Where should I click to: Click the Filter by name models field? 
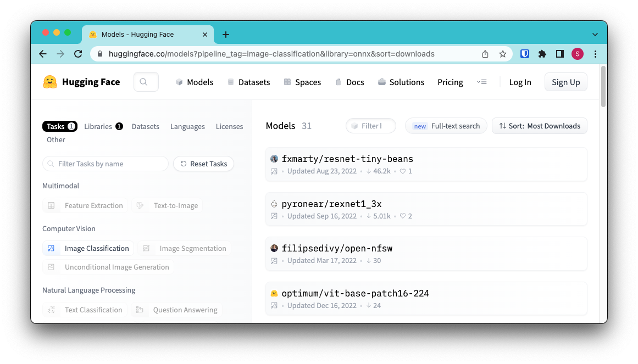coord(371,126)
